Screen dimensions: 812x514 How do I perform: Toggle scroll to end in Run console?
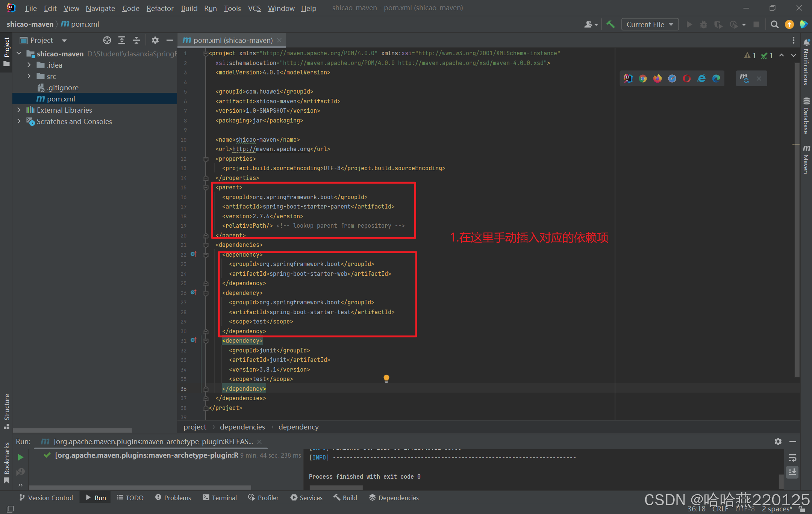792,472
